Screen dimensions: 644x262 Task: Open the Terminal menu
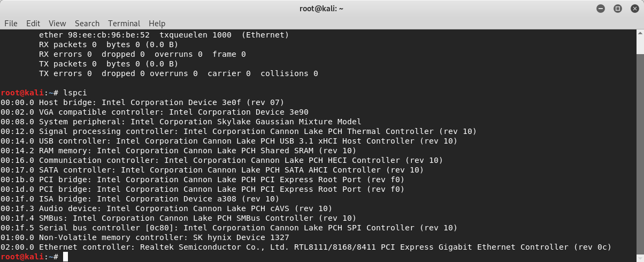coord(124,24)
